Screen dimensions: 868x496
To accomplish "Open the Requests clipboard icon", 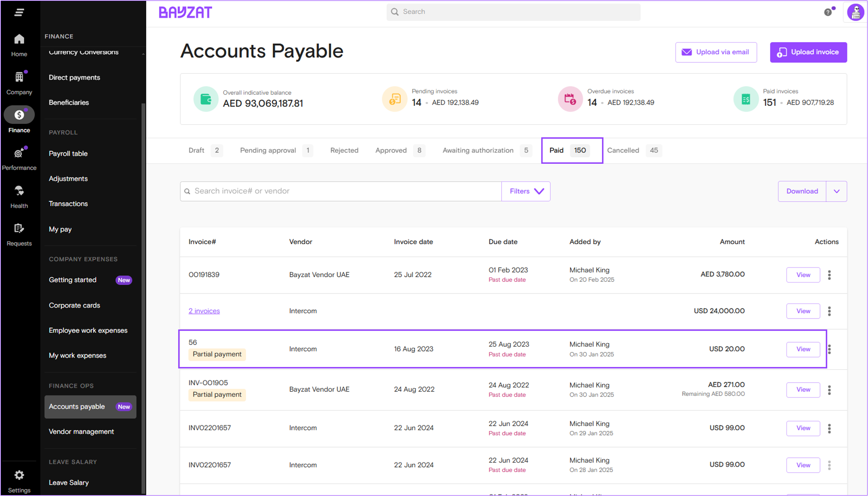I will (x=19, y=228).
